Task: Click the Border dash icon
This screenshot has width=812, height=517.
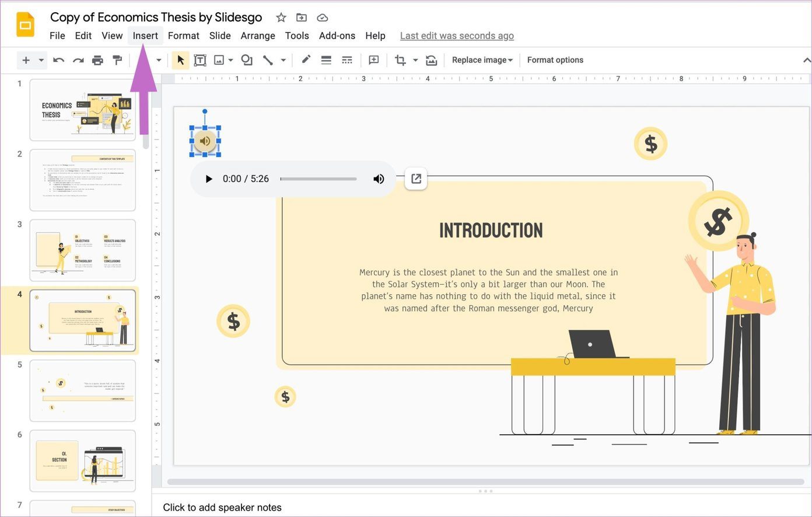Action: pyautogui.click(x=346, y=60)
